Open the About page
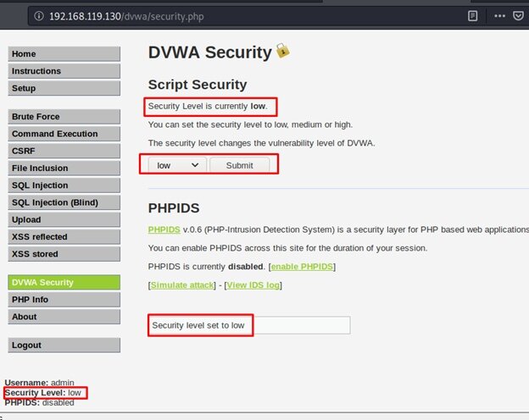Viewport: 529px width, 420px height. pyautogui.click(x=64, y=317)
